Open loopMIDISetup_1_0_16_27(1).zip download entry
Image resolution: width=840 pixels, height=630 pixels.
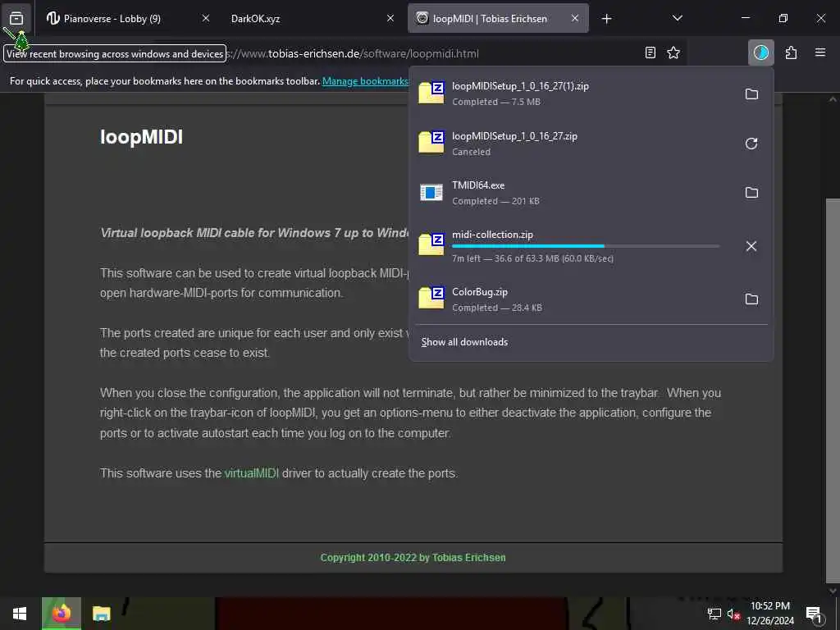click(573, 94)
